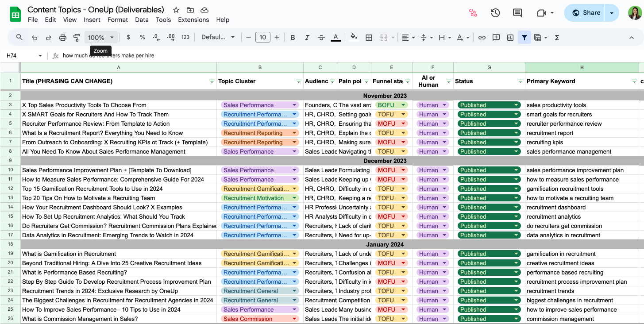Open Share options dropdown arrow

point(612,13)
